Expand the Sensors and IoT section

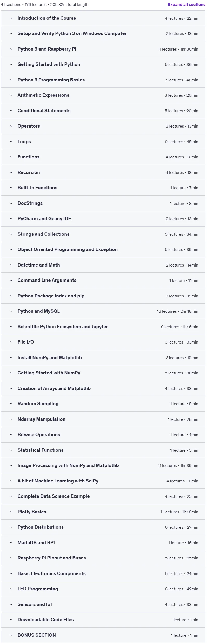tap(103, 604)
